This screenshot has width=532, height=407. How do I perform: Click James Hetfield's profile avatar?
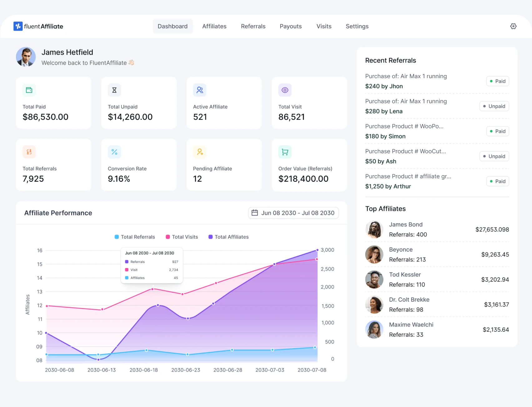26,57
